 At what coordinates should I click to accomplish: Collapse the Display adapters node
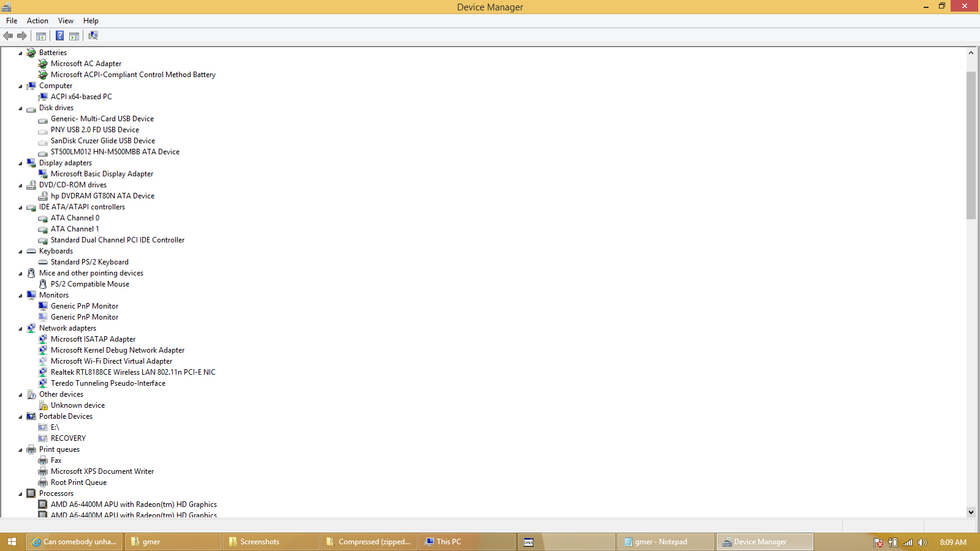[x=20, y=163]
